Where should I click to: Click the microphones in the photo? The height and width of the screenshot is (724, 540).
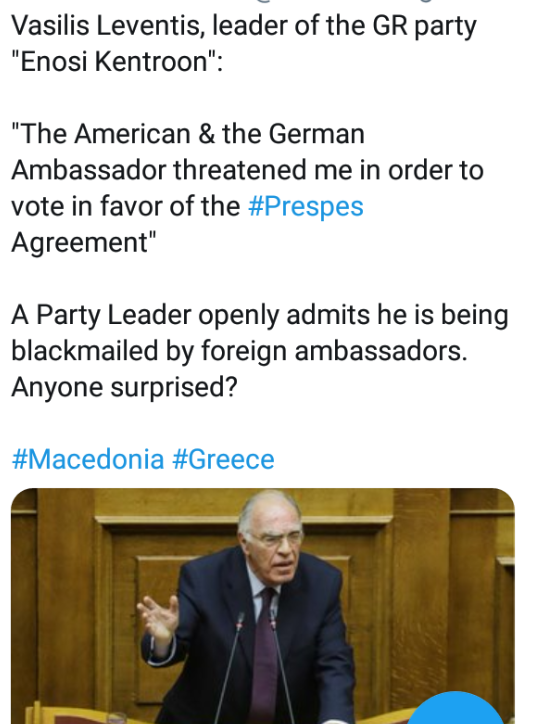[x=256, y=670]
